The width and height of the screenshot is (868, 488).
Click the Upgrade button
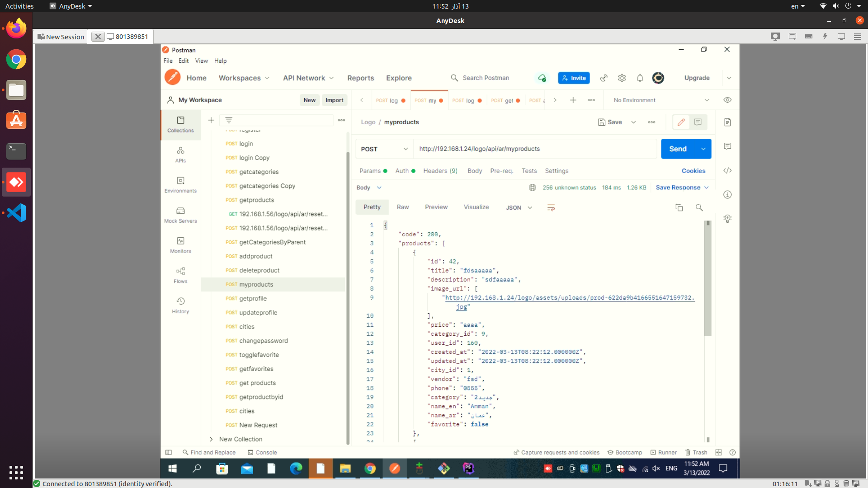pos(697,78)
